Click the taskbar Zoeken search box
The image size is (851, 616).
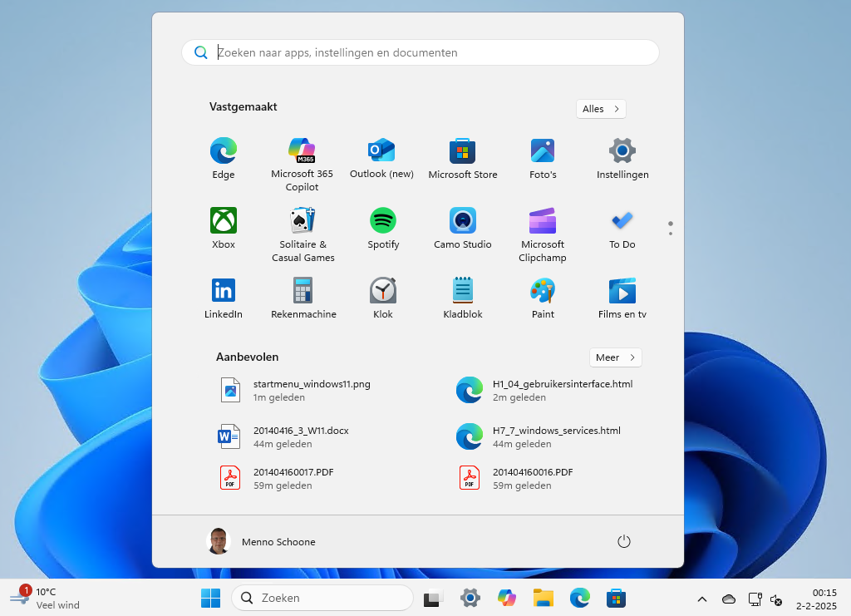click(322, 598)
